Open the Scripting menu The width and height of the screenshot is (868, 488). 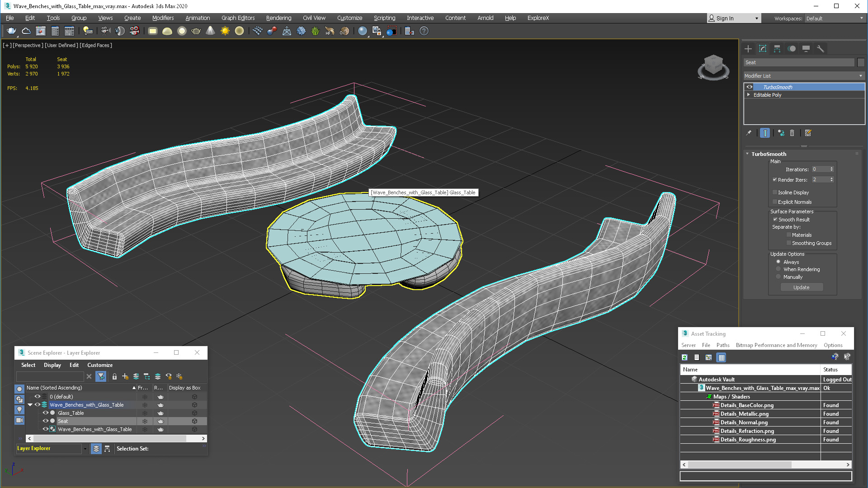pos(384,18)
